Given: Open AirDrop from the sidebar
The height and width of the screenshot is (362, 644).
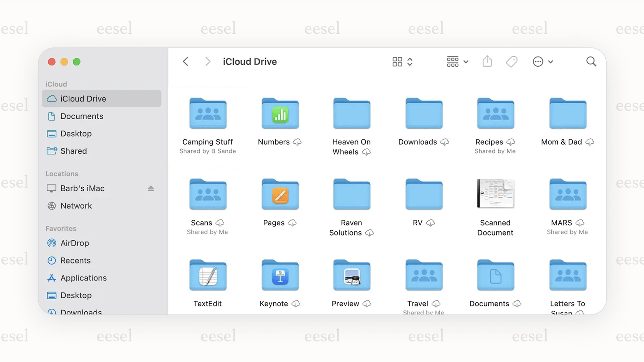Looking at the screenshot, I should 75,243.
